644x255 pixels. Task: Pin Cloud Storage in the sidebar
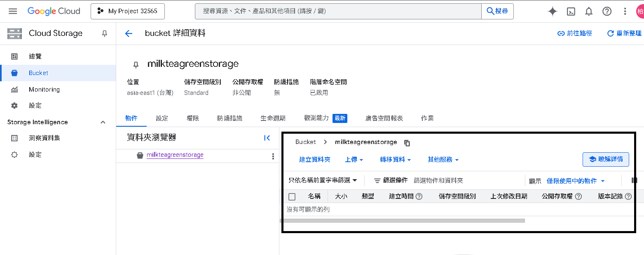tap(105, 34)
